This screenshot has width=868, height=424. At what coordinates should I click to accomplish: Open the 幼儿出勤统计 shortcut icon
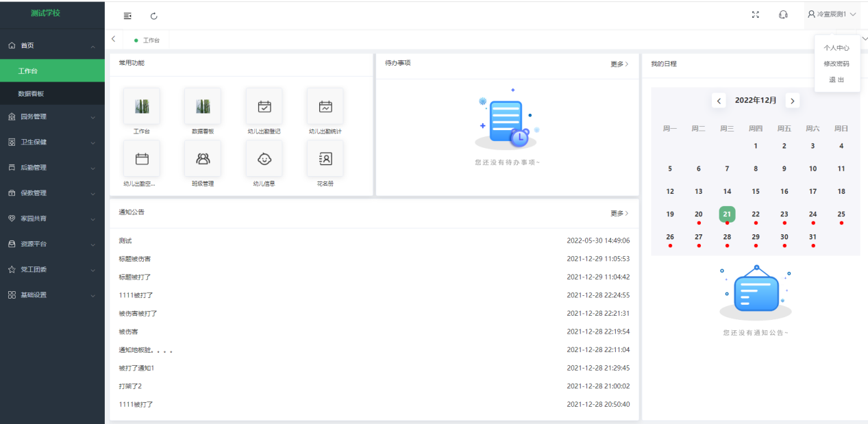[x=325, y=106]
